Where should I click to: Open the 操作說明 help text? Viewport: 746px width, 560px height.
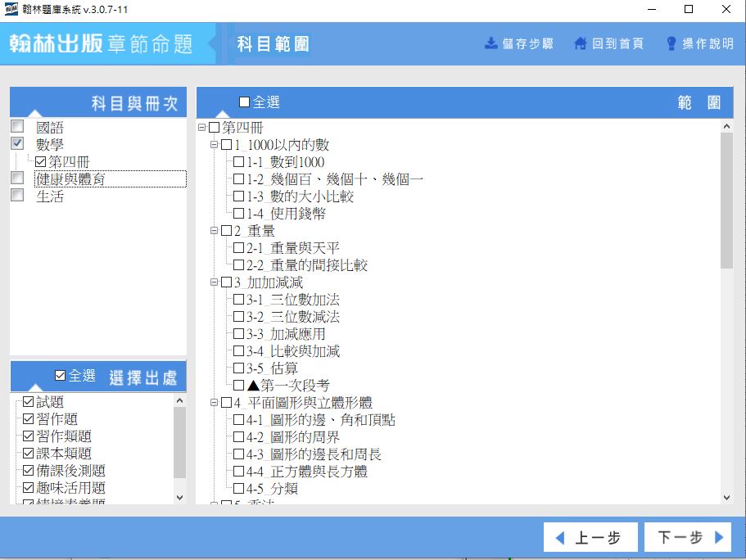click(x=708, y=43)
